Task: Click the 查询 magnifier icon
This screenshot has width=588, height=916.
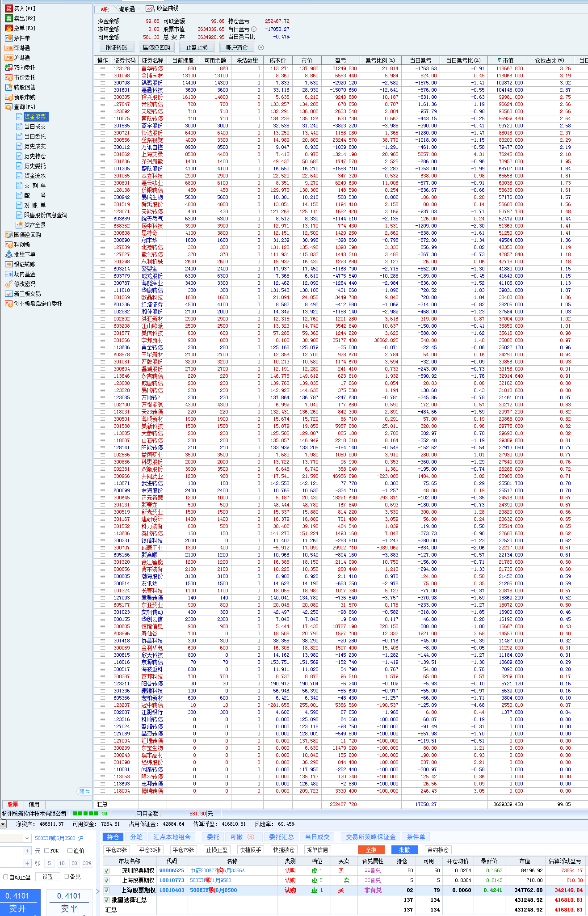Action: [x=9, y=107]
